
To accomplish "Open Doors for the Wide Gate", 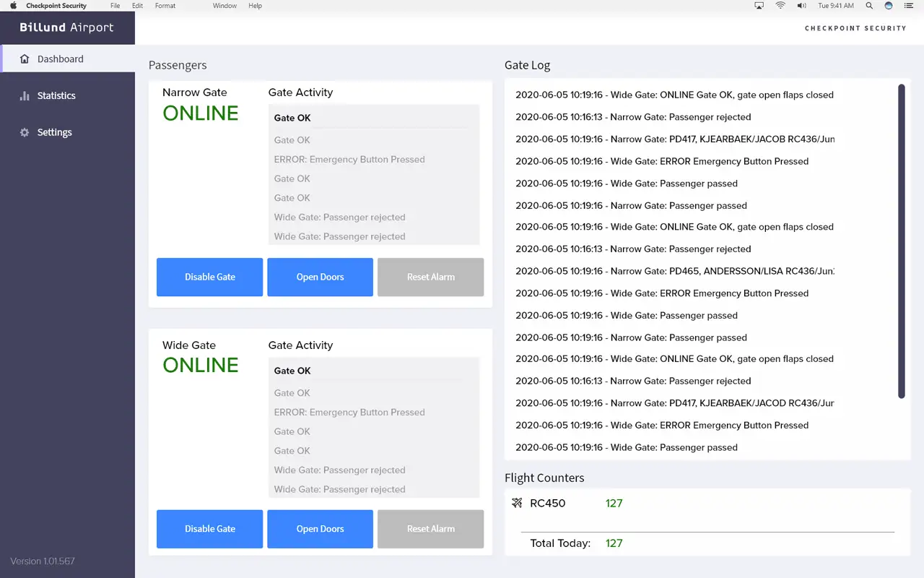I will click(x=320, y=529).
